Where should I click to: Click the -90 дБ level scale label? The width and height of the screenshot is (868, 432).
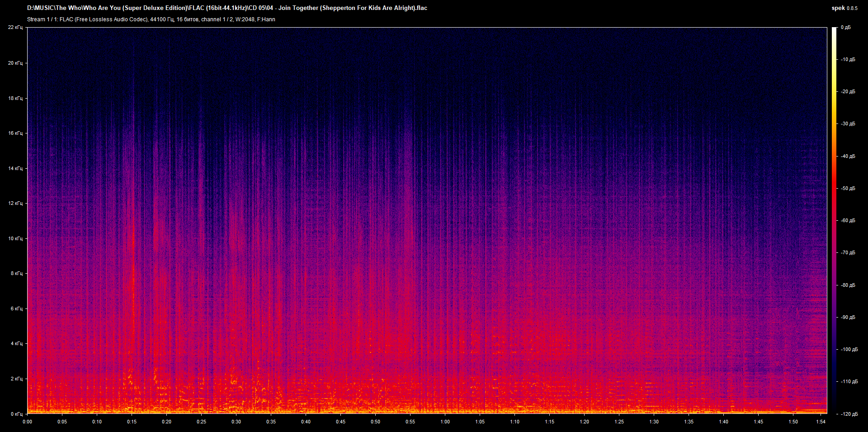[x=848, y=317]
